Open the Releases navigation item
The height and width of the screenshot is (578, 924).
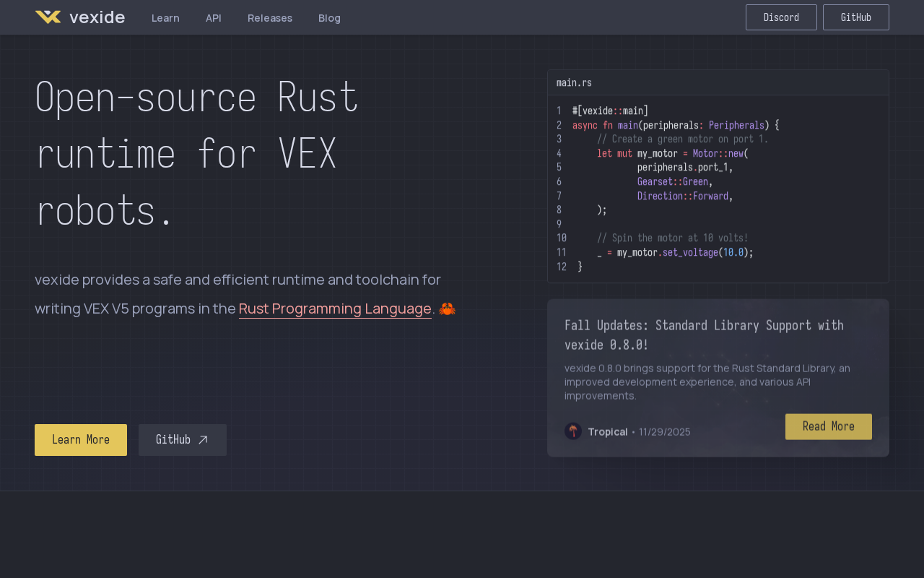click(270, 18)
